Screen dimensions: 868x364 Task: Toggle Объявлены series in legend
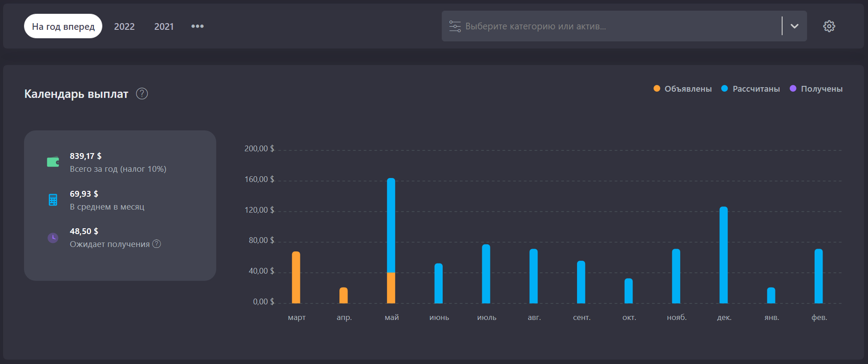click(x=682, y=89)
